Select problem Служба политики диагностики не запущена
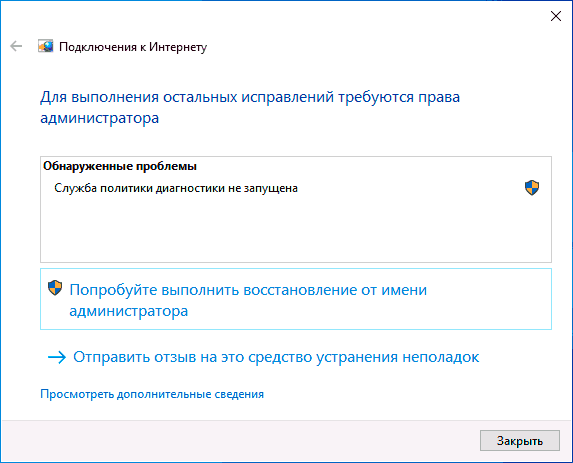 pyautogui.click(x=176, y=188)
